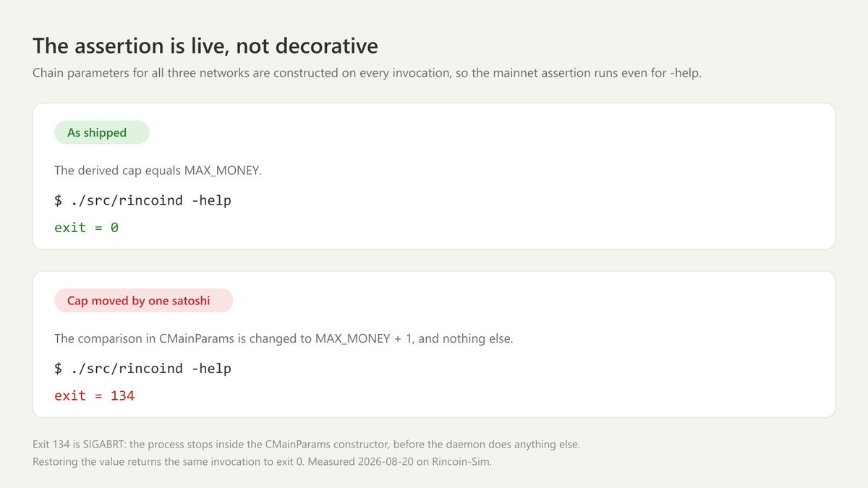Screen dimensions: 868x488
Task: Click the heading "The assertion is live, not decorative"
Action: (x=205, y=46)
